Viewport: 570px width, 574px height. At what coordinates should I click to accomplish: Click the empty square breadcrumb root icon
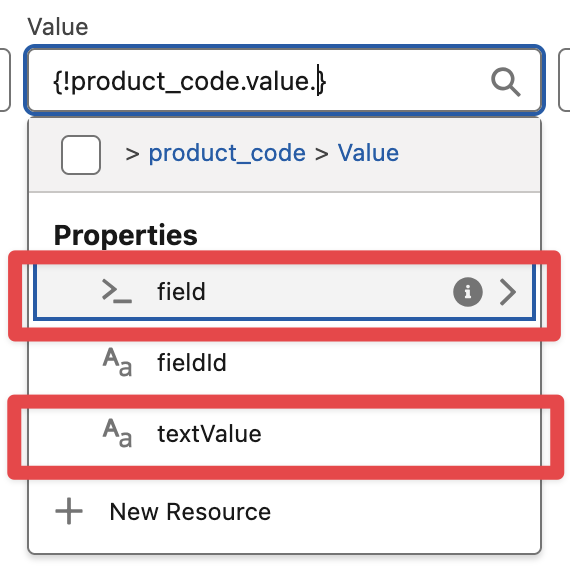click(81, 154)
